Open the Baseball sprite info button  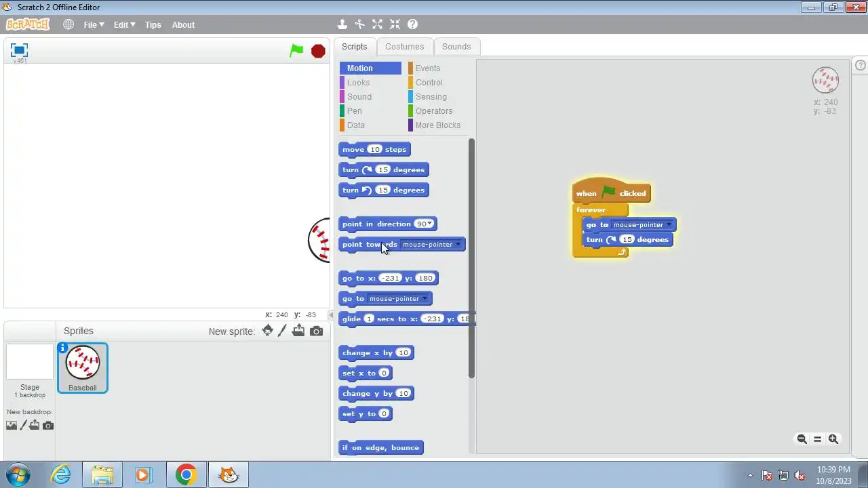(63, 348)
